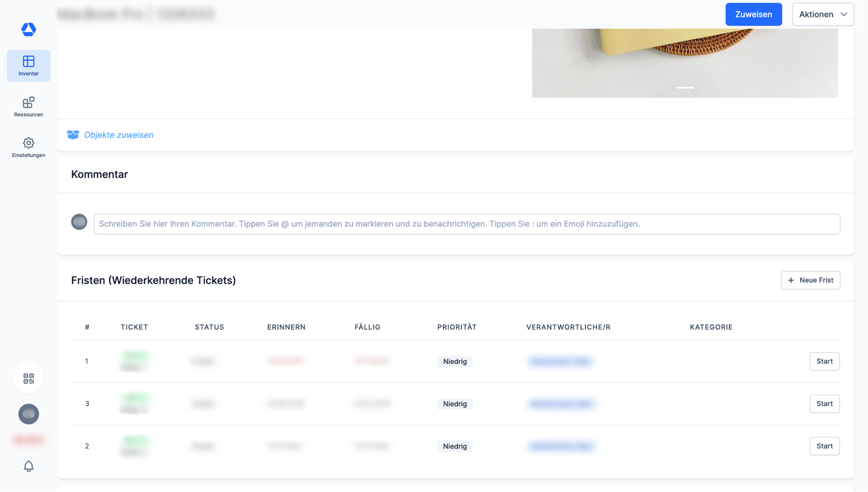Click the Objekte zuweisen link
Image resolution: width=868 pixels, height=492 pixels.
coord(119,135)
